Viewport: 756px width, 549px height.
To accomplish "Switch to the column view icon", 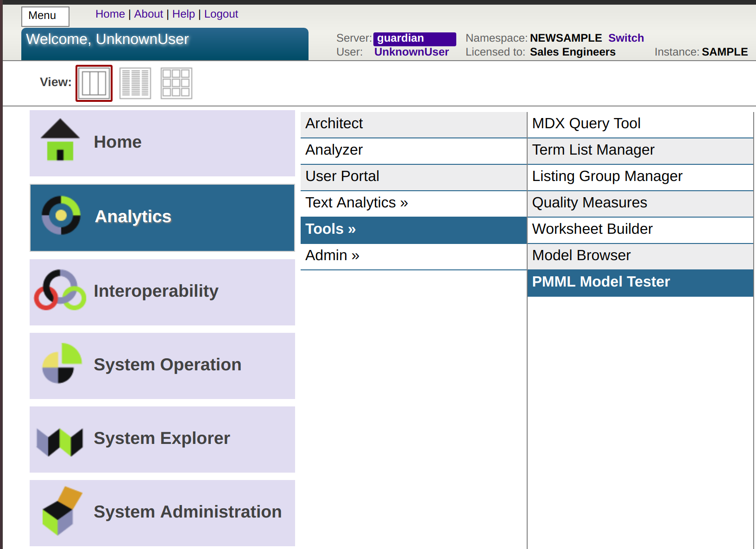I will tap(94, 83).
